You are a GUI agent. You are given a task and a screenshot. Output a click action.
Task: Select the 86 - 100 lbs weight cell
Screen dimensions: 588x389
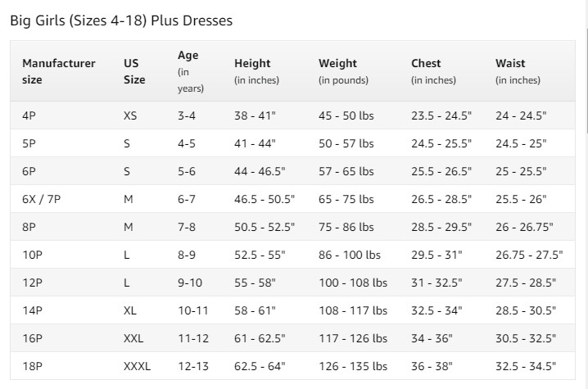point(350,255)
